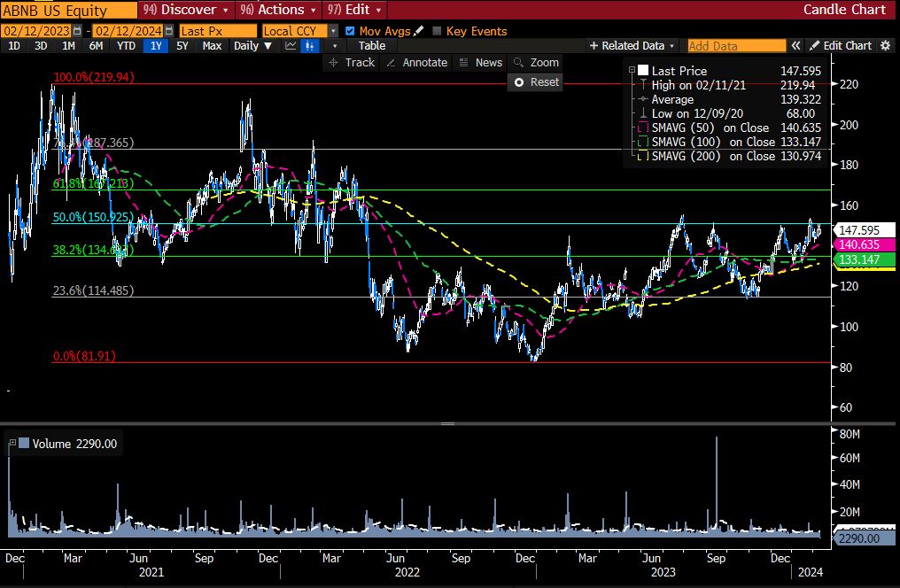Click the Annotate pencil icon

pos(391,63)
